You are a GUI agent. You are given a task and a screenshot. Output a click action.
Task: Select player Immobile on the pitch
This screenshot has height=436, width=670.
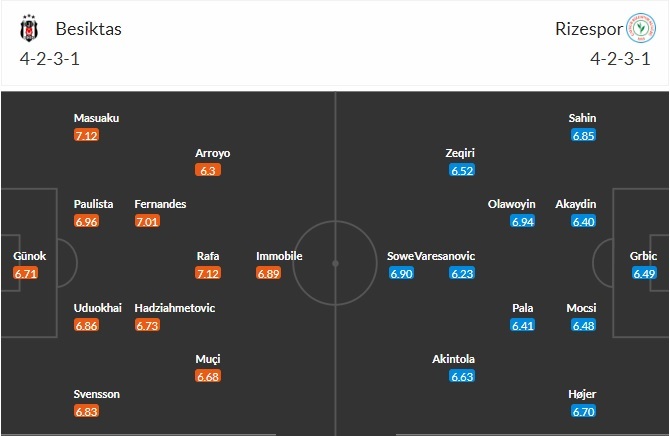(x=279, y=256)
